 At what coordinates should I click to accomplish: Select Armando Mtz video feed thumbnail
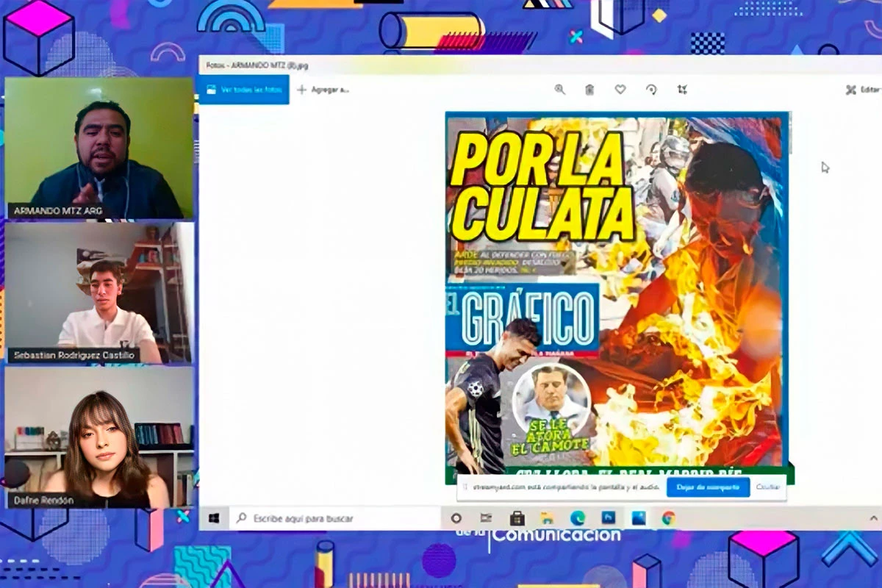99,148
